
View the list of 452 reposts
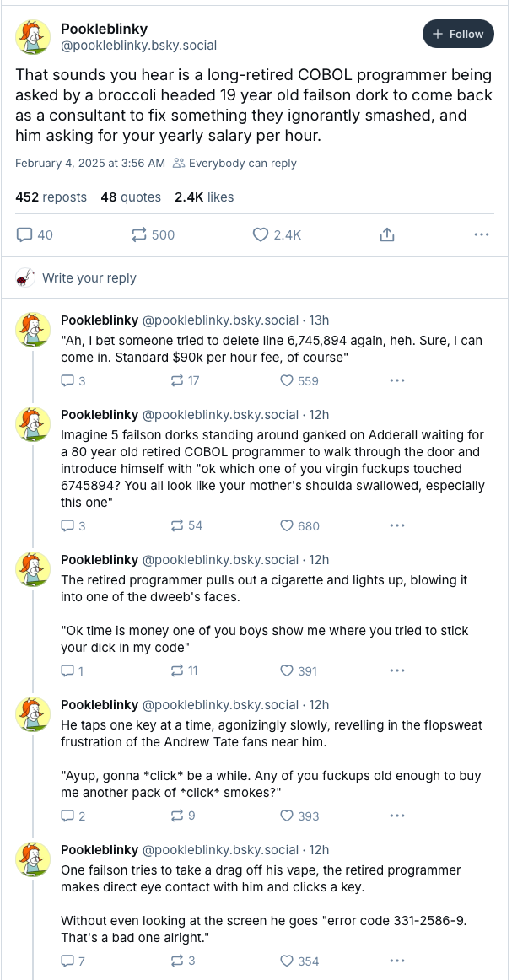[x=51, y=197]
